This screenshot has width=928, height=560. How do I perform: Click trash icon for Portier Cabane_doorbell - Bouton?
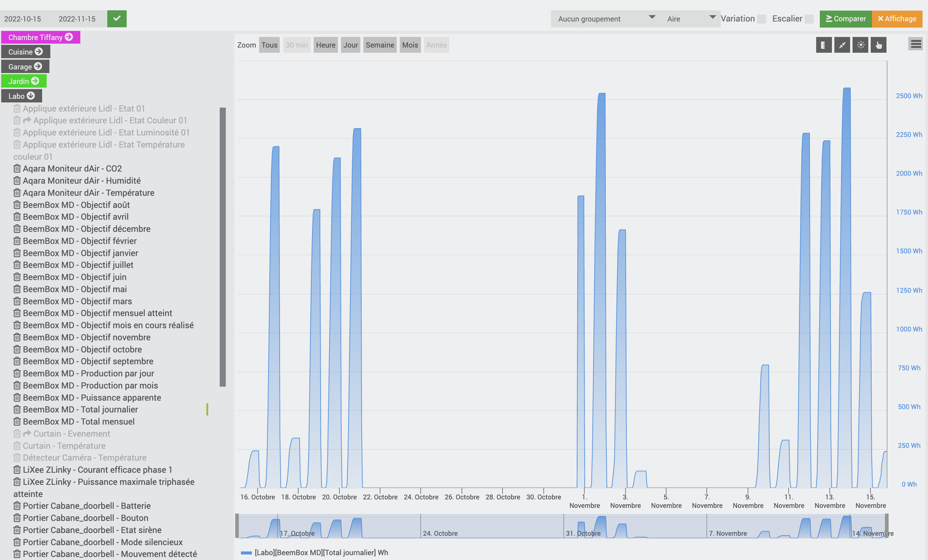pyautogui.click(x=17, y=518)
